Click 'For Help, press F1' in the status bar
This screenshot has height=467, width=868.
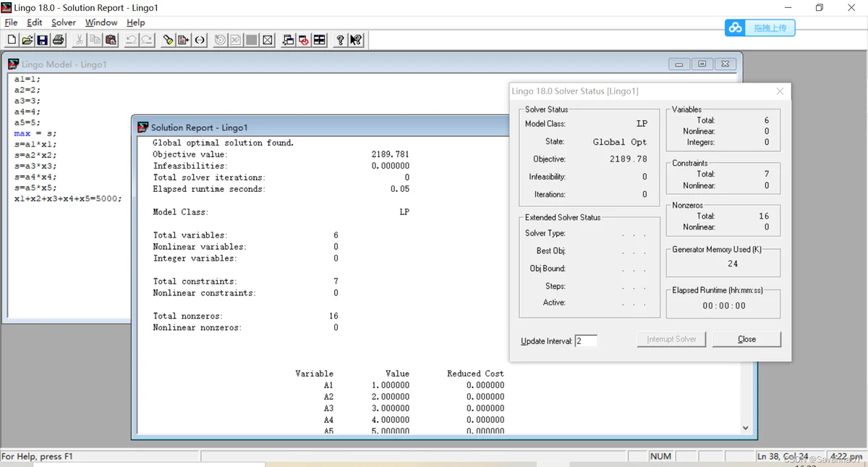pos(38,457)
